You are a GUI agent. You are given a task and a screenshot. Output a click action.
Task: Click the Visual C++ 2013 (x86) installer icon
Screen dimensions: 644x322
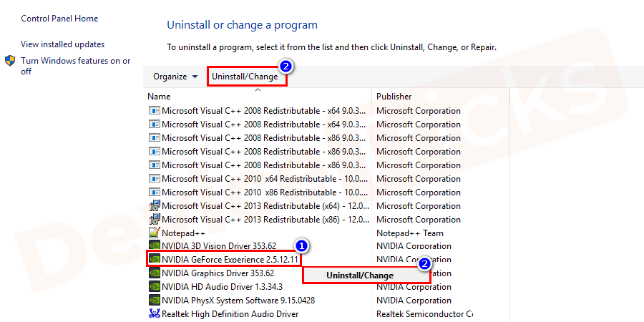pos(155,220)
